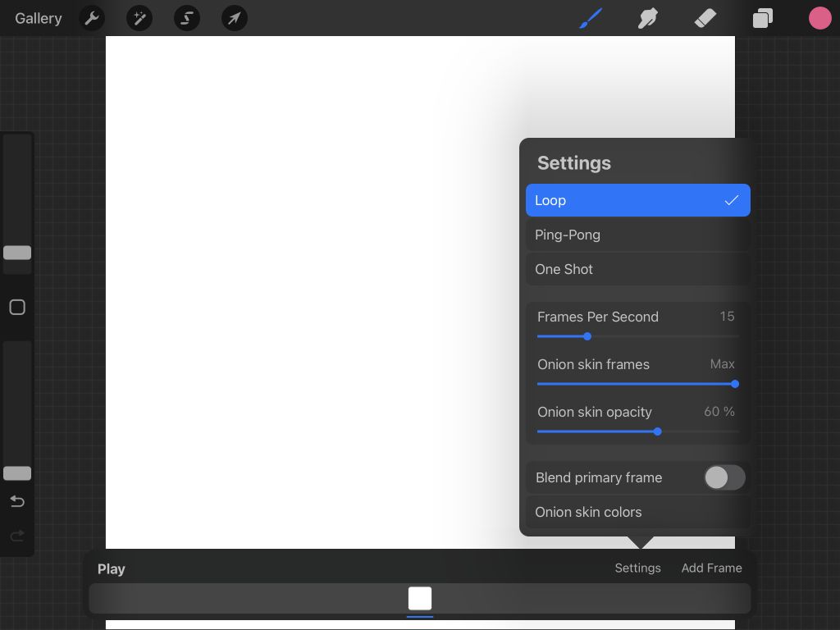Switch to Ping-Pong playback mode
Screen dimensions: 840x630
(x=637, y=235)
